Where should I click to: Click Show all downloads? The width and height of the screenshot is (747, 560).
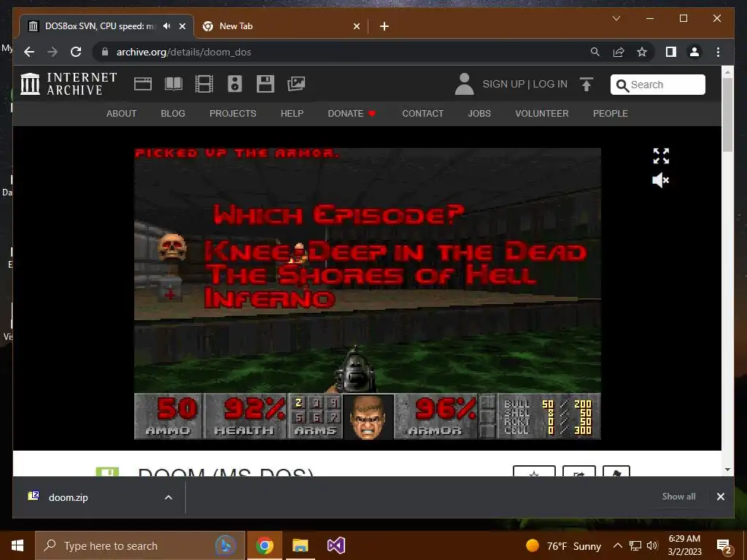(x=678, y=496)
